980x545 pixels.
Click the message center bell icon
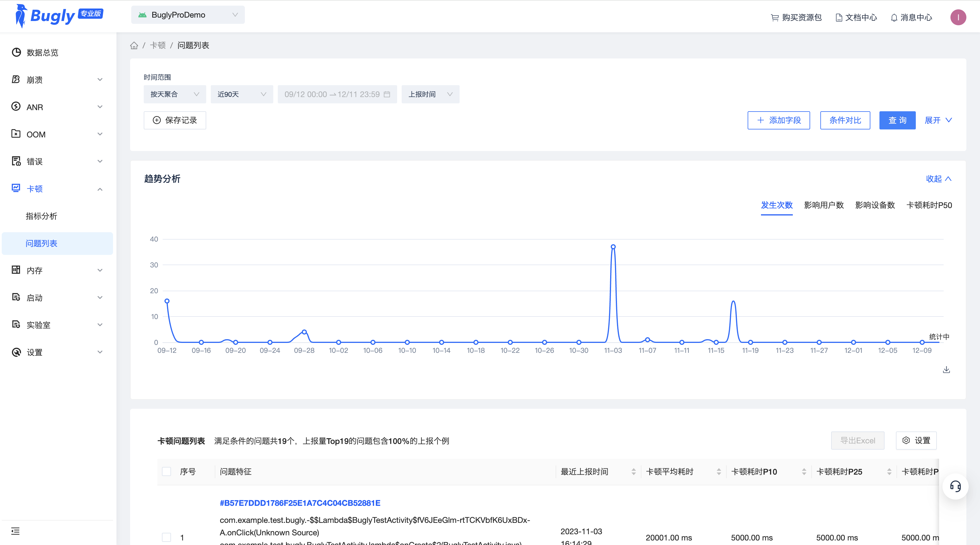[x=894, y=18]
